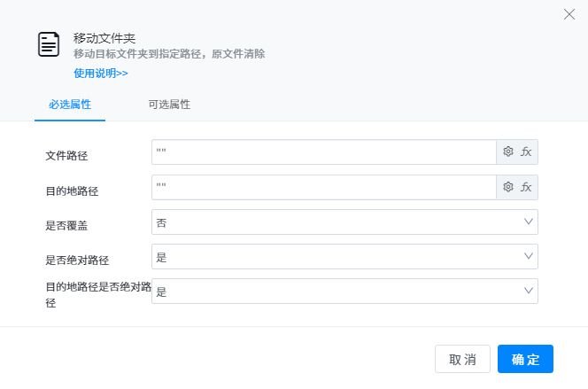Switch to the 必选属性 tab

click(70, 105)
